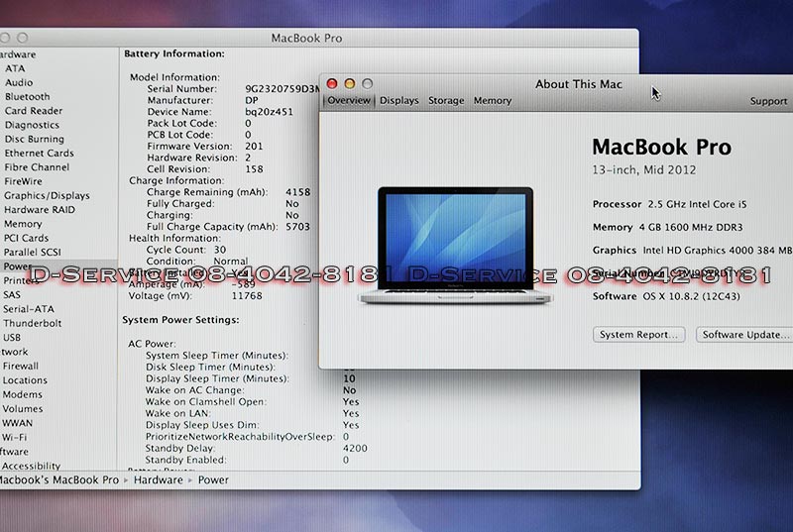
Task: Click the Voltage value 11768
Action: click(247, 295)
